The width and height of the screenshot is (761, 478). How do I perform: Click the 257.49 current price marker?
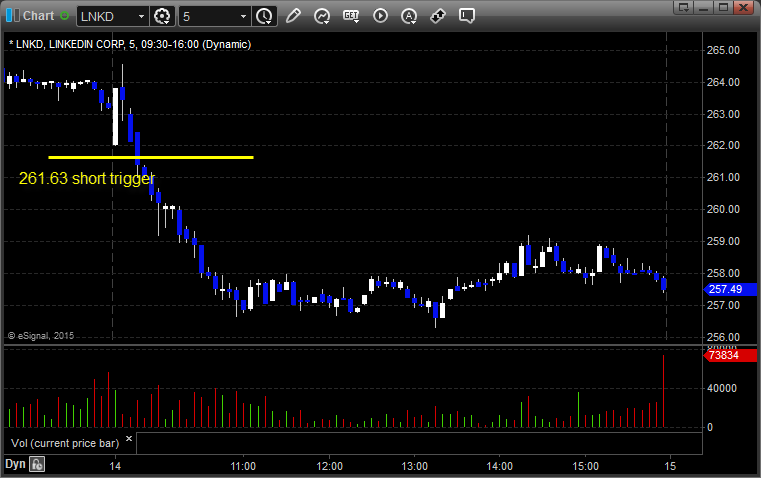click(722, 289)
